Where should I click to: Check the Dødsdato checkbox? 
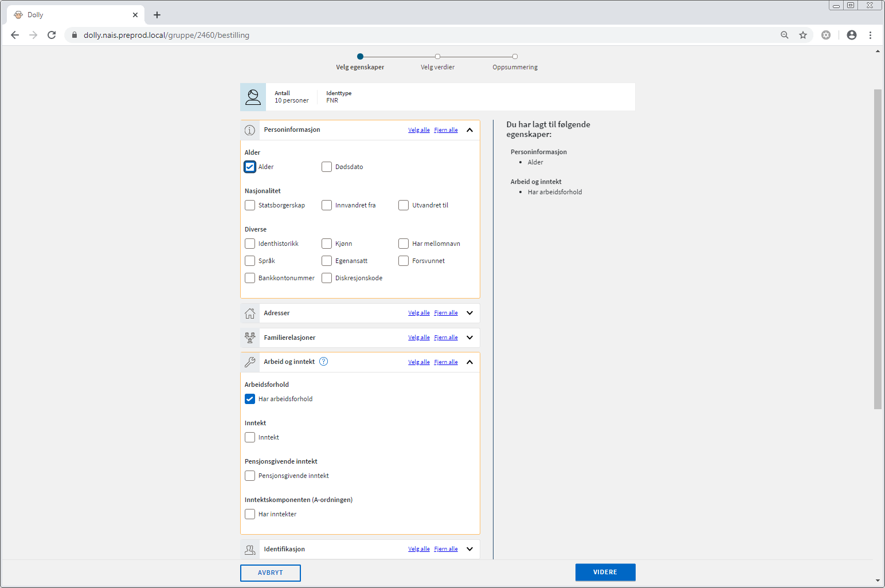tap(327, 167)
